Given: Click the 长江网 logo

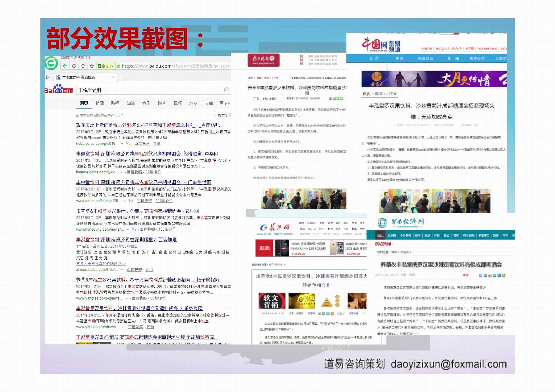Looking at the screenshot, I should pyautogui.click(x=275, y=229).
